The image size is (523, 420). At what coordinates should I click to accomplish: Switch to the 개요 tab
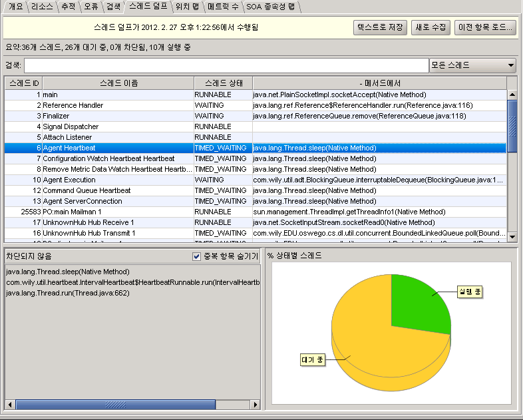click(x=16, y=7)
